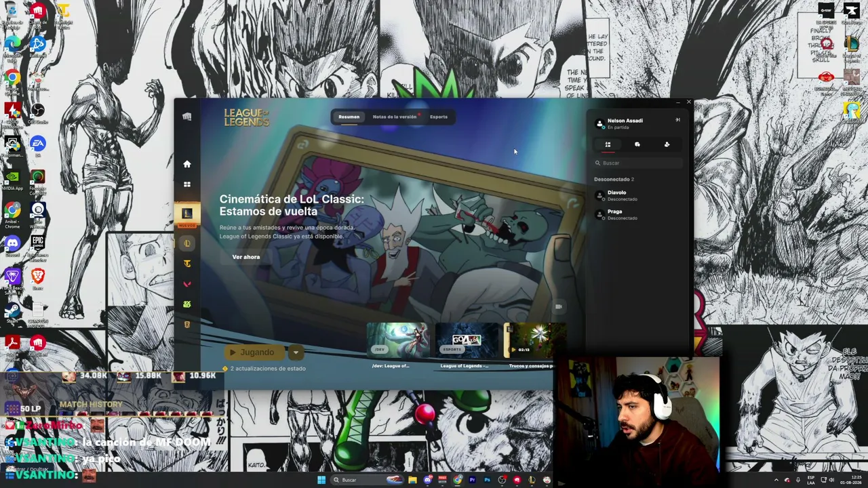
Task: Click the Ver ahora button
Action: (246, 257)
